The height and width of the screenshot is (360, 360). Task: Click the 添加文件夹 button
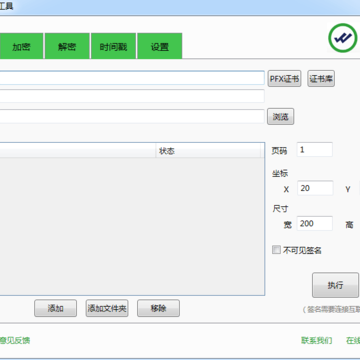[107, 308]
